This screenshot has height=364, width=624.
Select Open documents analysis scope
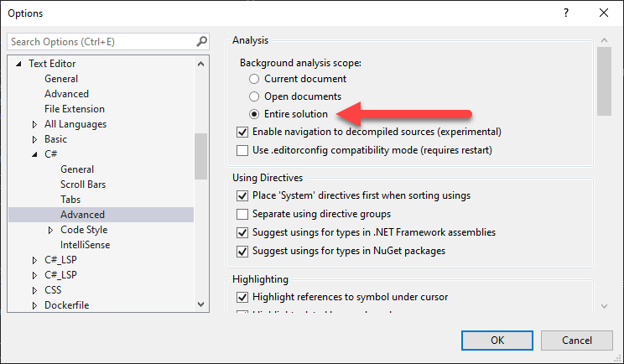click(x=254, y=96)
